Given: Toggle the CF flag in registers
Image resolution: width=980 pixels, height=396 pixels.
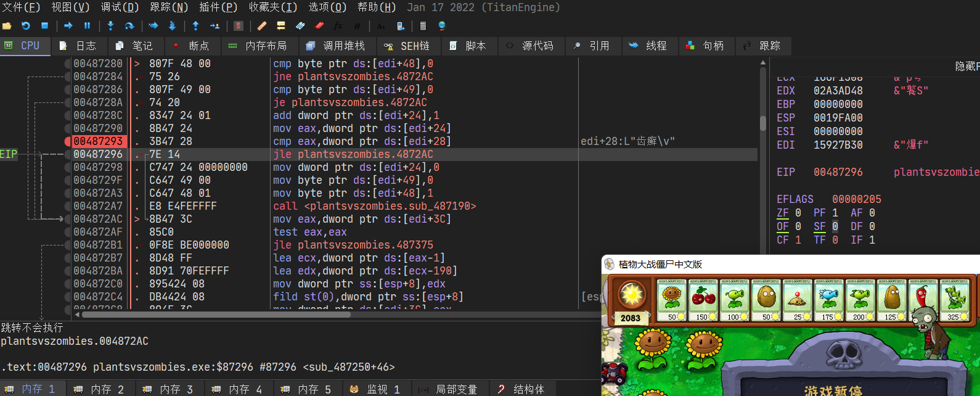Looking at the screenshot, I should tap(783, 240).
